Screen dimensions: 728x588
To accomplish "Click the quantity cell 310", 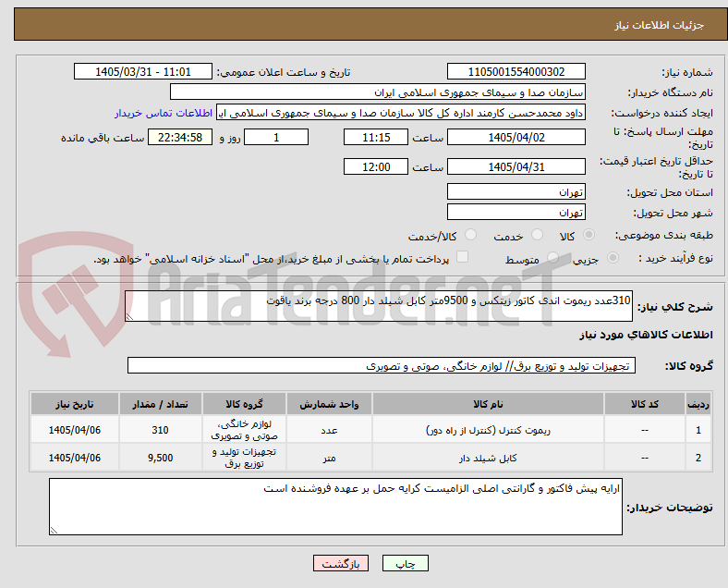I will coord(160,430).
